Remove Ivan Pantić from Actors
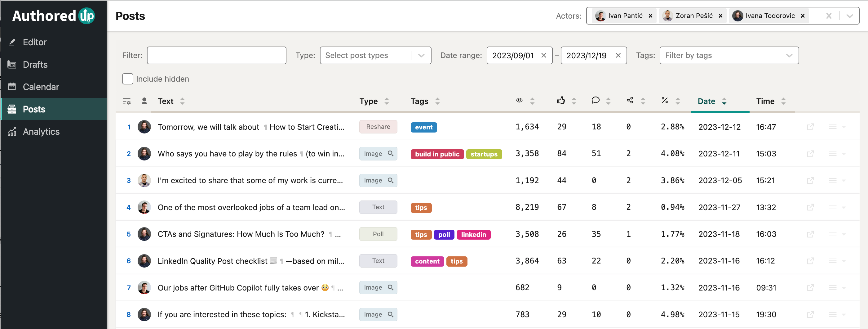The width and height of the screenshot is (868, 329). click(x=650, y=16)
